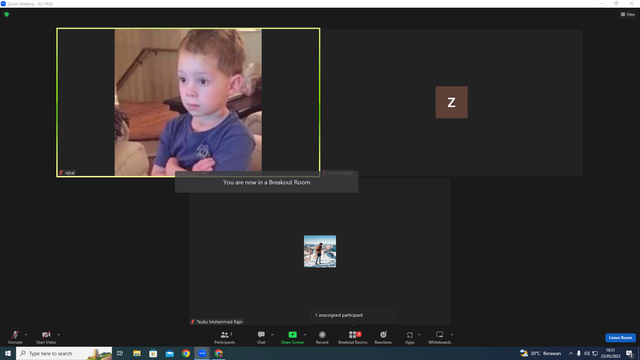Select Iqbal's video tile

click(x=188, y=102)
